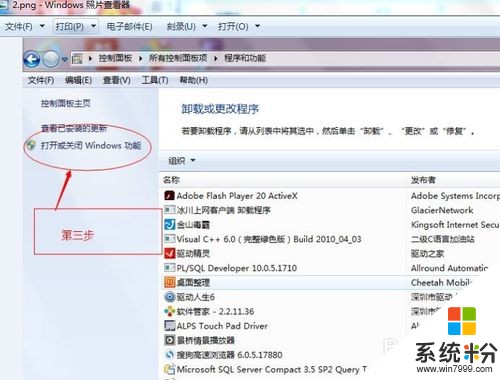
Task: Click publisher Kingsoft Internet Secu cell
Action: (455, 225)
